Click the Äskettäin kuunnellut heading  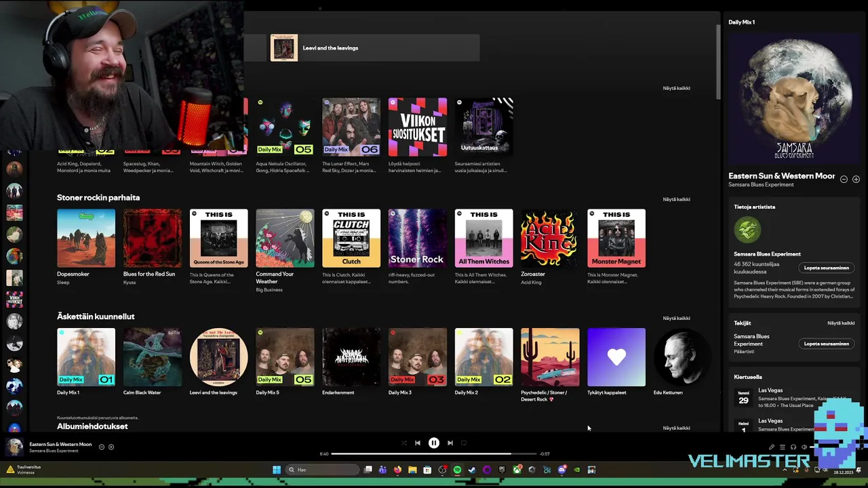(x=96, y=317)
